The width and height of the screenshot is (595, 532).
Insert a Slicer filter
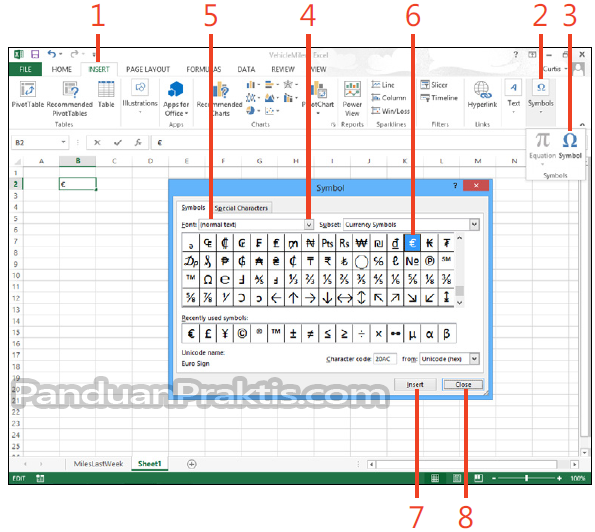(434, 85)
